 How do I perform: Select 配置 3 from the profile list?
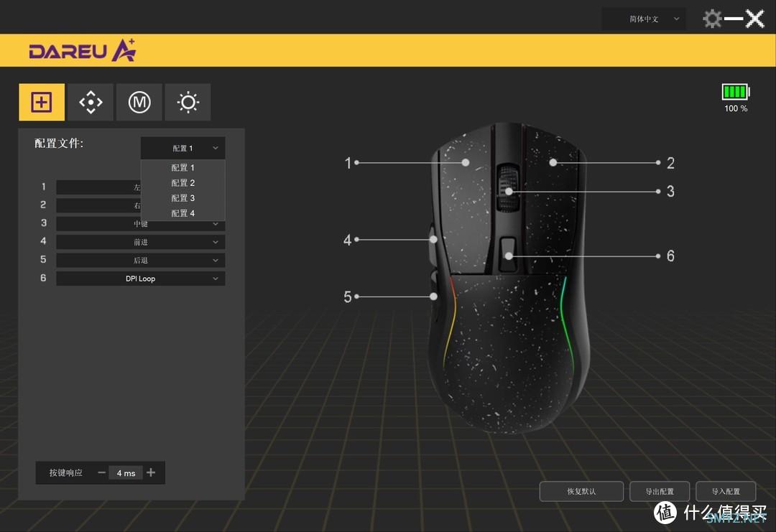coord(183,198)
